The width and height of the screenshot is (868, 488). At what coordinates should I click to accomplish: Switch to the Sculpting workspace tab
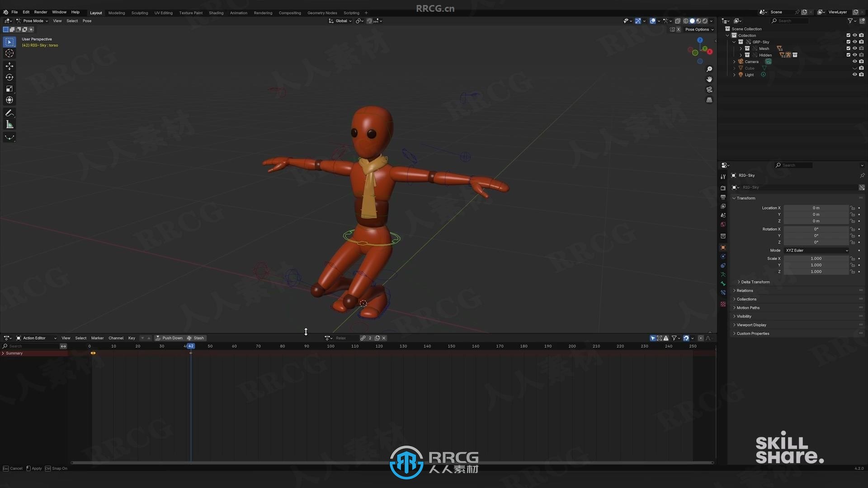tap(140, 13)
